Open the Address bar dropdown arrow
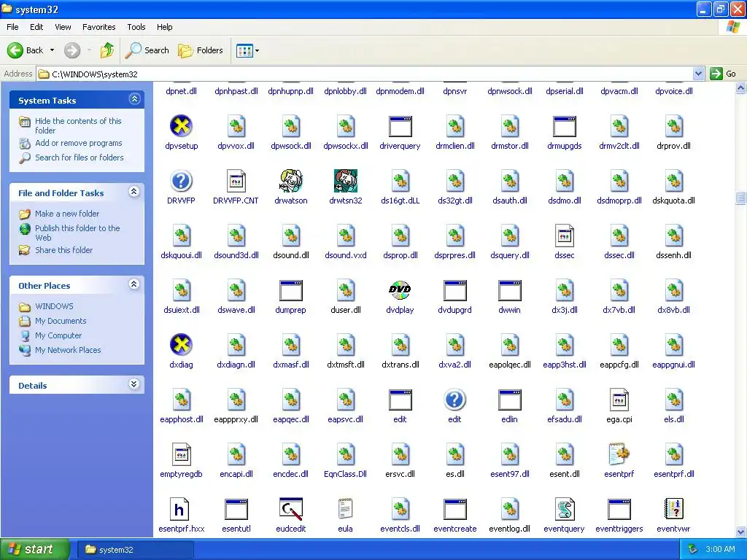Screen dimensions: 747x560 (698, 74)
